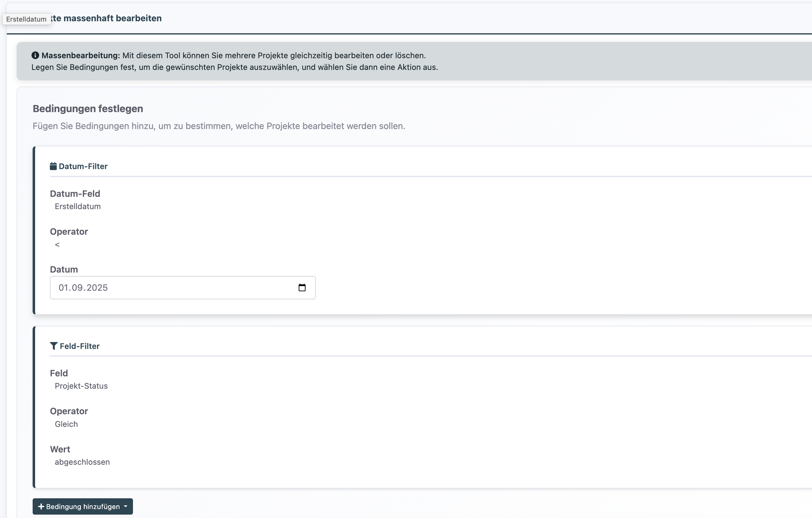Screen dimensions: 812x518
Task: Select the year segment 2025 in date
Action: click(x=97, y=288)
